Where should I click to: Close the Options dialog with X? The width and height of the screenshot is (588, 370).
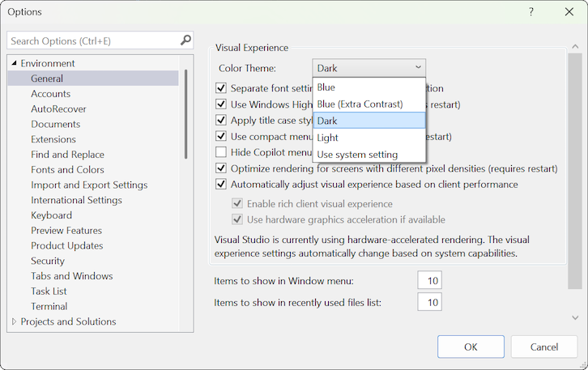[x=569, y=12]
